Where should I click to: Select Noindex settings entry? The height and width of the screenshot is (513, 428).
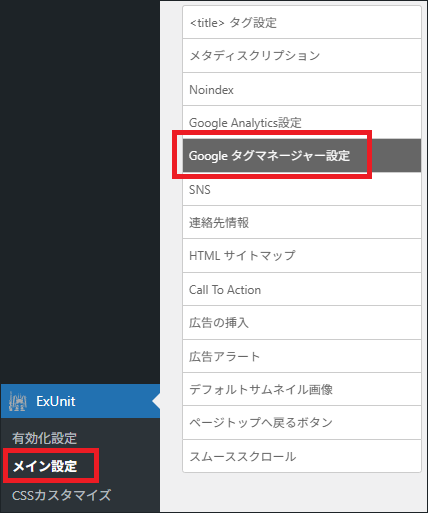click(x=302, y=89)
